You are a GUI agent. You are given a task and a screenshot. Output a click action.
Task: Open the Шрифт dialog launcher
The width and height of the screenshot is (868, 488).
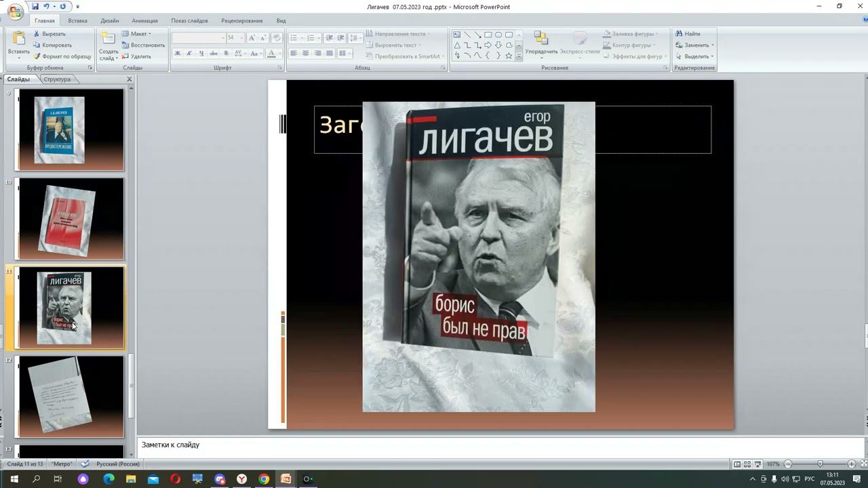(x=280, y=68)
